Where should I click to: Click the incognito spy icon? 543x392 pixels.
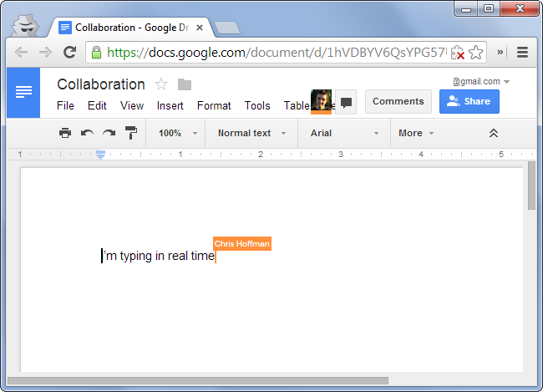(x=25, y=25)
